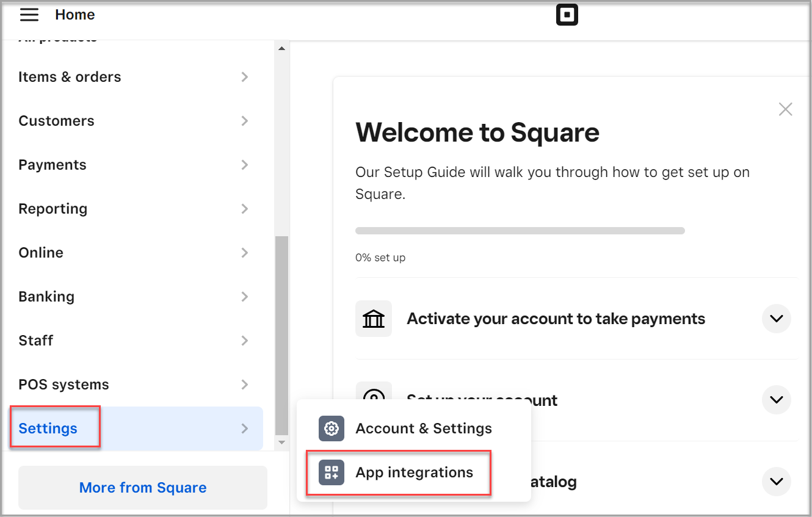The image size is (812, 517).
Task: Expand the Online chevron
Action: coord(244,253)
